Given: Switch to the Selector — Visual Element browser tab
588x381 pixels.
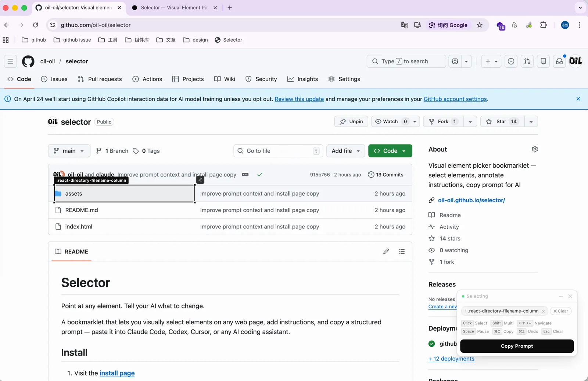Looking at the screenshot, I should [x=173, y=7].
